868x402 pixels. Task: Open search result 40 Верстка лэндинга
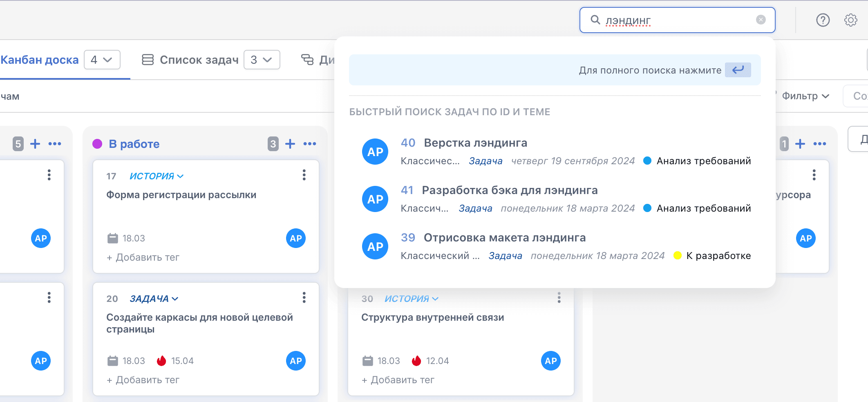click(x=556, y=152)
